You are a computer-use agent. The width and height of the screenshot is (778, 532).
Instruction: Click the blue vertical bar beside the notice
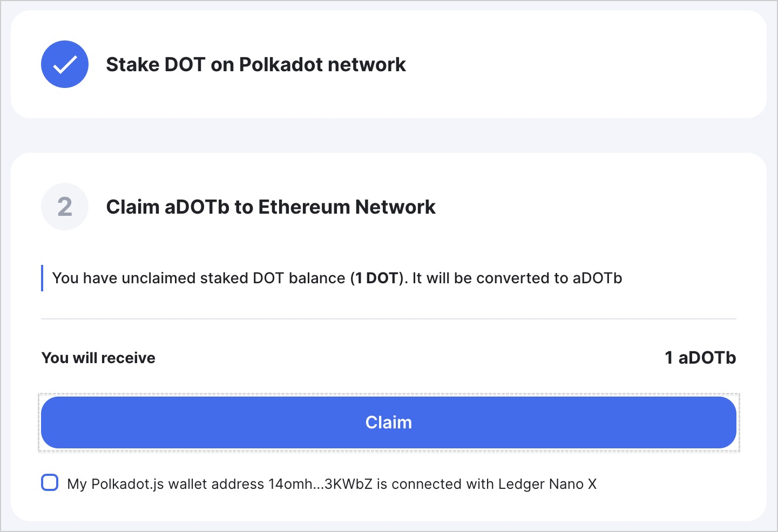click(x=42, y=278)
